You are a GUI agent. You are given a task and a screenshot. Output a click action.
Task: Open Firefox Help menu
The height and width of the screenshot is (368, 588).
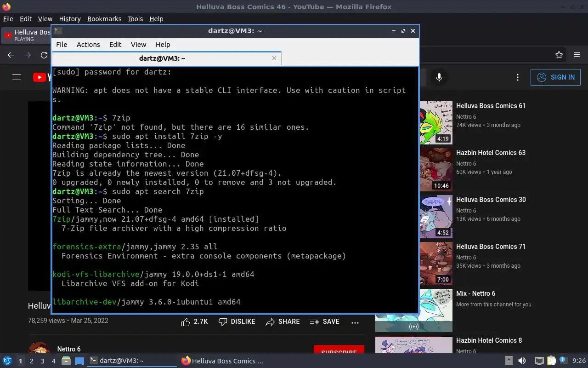(156, 19)
